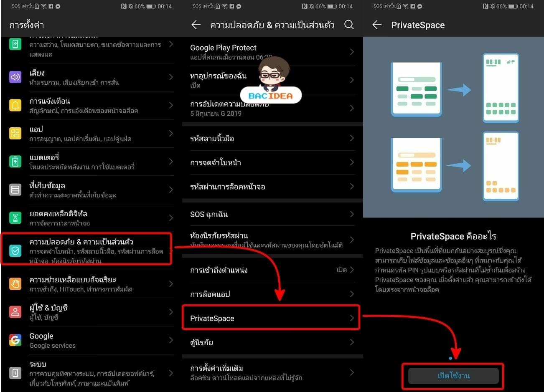
Task: Open ยอดคงเหลือดิจิทัล (Digital Balance) row
Action: pos(91,218)
